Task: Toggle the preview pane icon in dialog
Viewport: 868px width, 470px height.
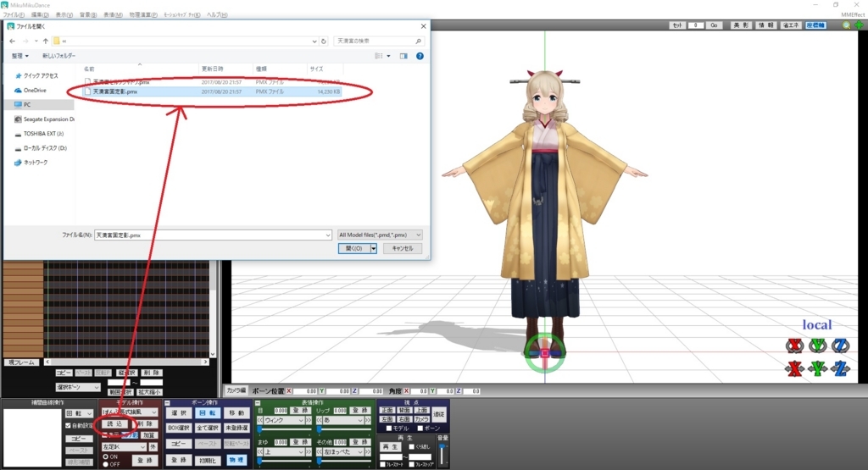Action: coord(403,56)
